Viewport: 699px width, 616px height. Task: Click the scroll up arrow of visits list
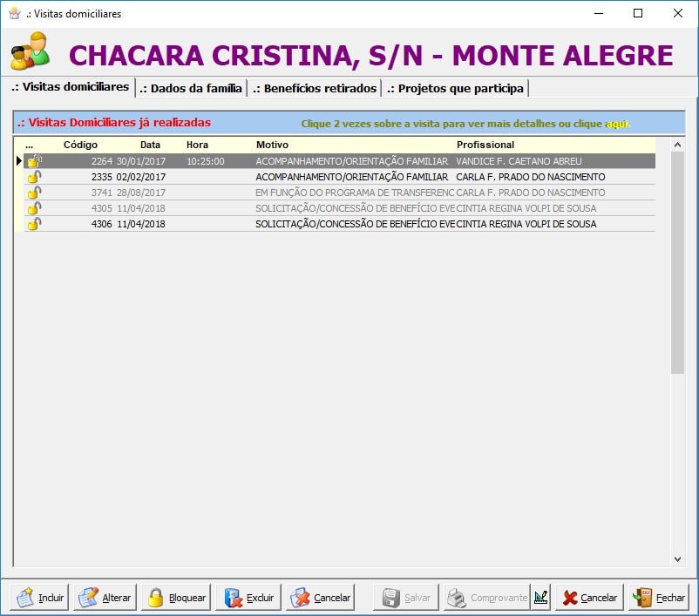677,145
